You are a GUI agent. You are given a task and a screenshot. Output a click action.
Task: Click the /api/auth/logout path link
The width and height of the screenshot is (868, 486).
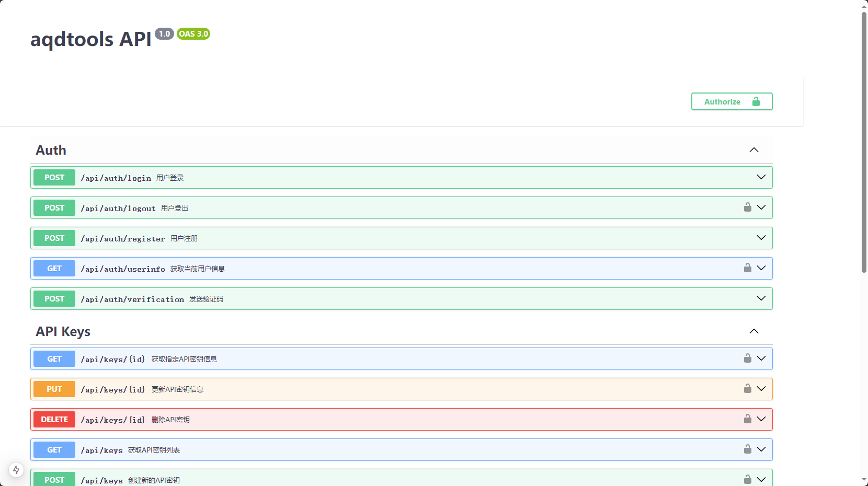click(x=118, y=208)
